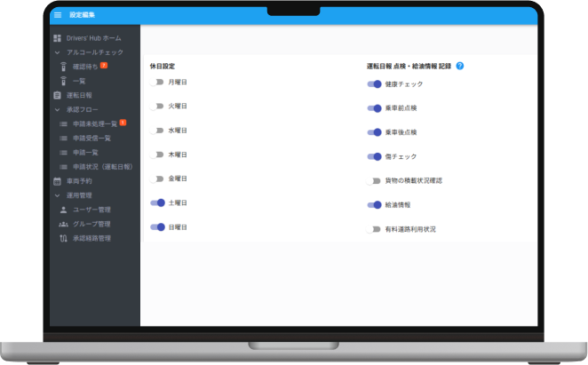Click the breathalyzer icon beside 一覧
The height and width of the screenshot is (365, 588).
[63, 81]
